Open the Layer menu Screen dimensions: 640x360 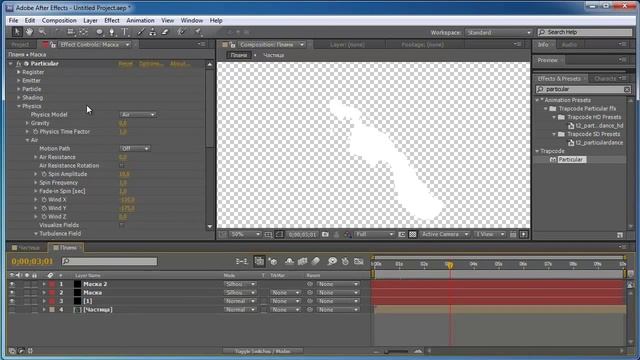coord(90,20)
